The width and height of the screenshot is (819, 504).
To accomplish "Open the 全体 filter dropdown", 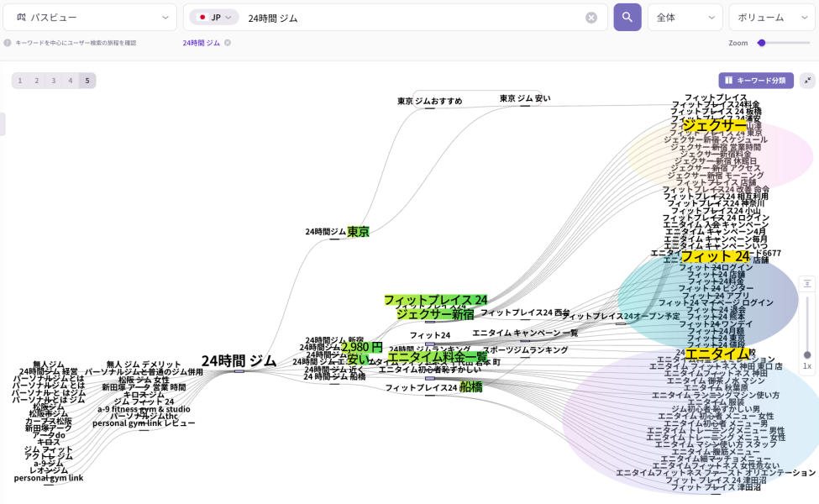I will pos(685,18).
